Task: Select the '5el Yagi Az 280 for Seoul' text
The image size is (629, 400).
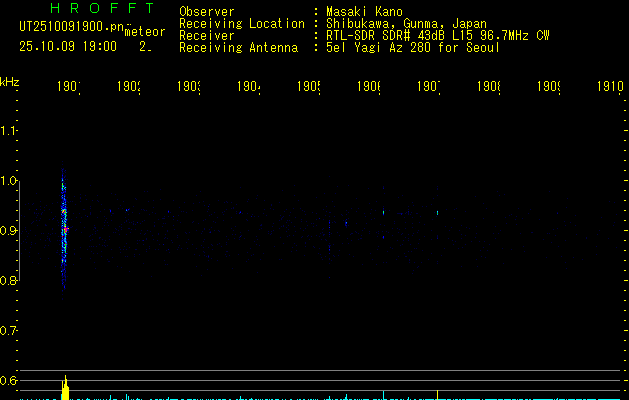Action: pyautogui.click(x=413, y=48)
